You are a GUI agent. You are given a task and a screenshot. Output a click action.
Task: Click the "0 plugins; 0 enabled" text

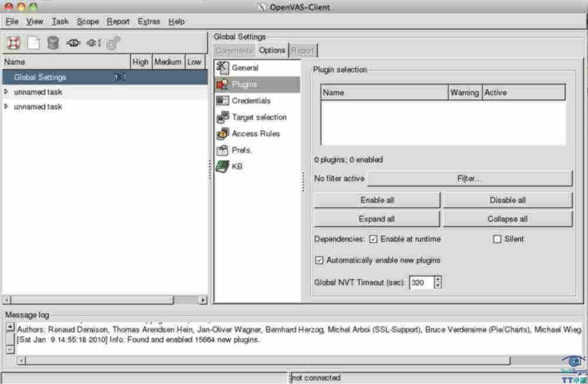point(348,160)
